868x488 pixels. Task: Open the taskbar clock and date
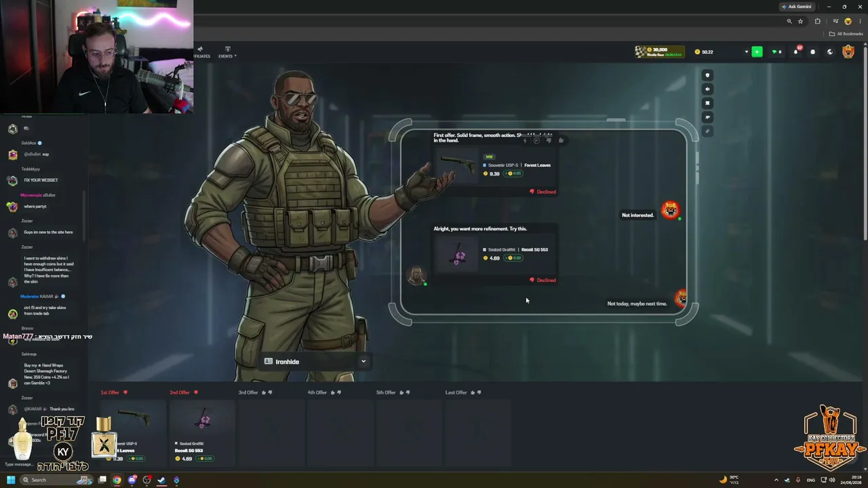(850, 480)
